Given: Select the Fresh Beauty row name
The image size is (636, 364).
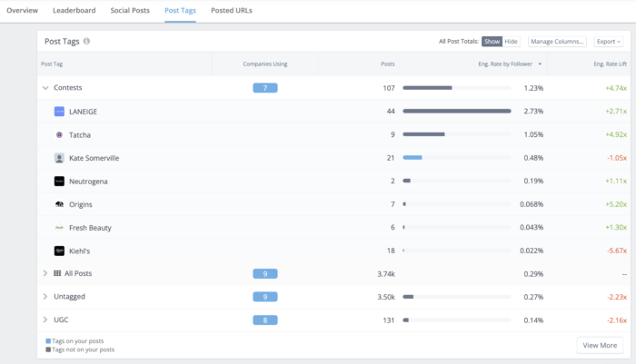Looking at the screenshot, I should (90, 228).
